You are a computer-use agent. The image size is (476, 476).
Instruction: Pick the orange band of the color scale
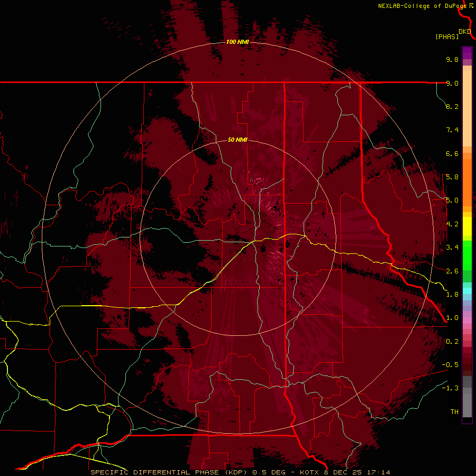pos(467,182)
